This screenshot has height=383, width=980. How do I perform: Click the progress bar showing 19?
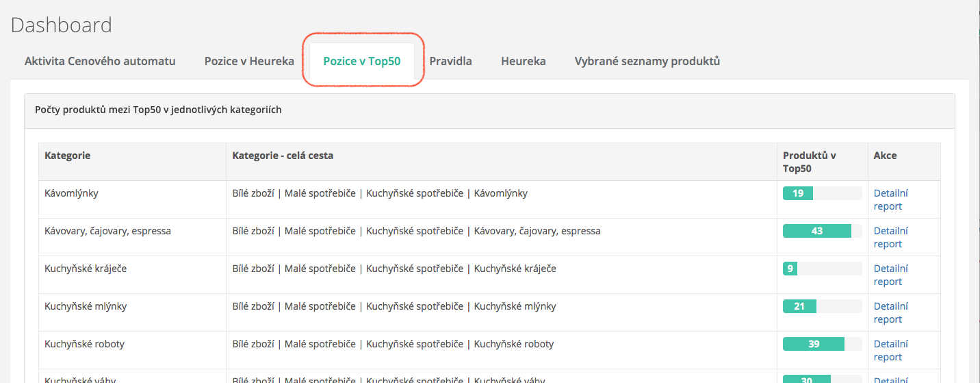click(x=821, y=193)
